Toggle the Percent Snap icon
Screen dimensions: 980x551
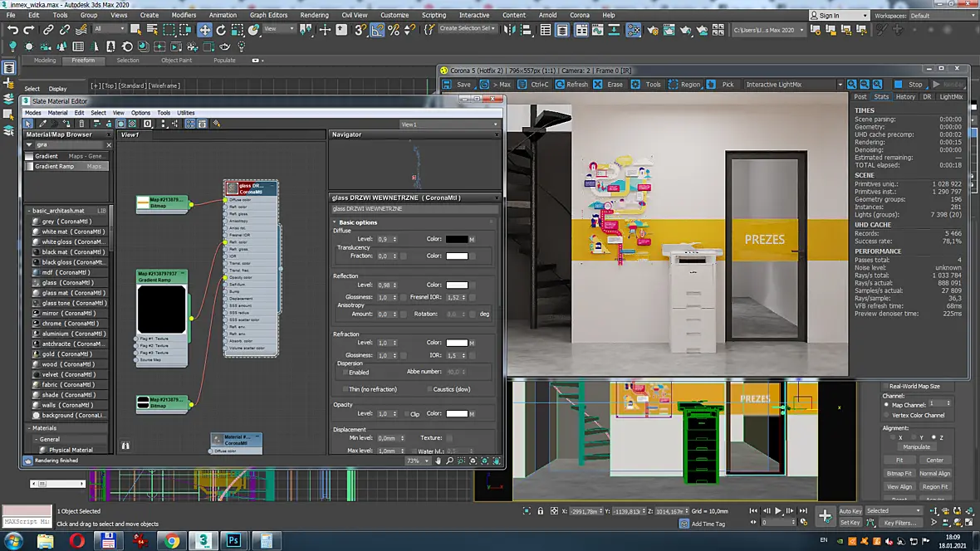[x=394, y=29]
